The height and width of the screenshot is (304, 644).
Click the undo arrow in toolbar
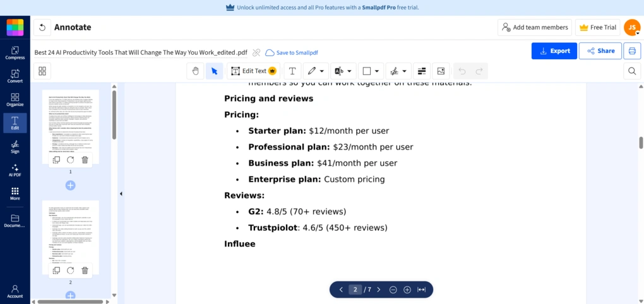point(462,71)
